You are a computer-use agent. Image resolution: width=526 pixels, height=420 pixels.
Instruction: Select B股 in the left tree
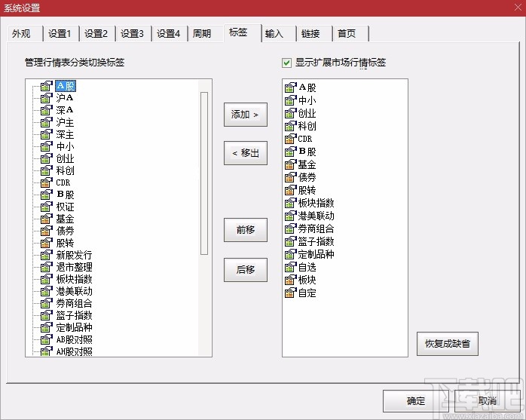[x=65, y=195]
